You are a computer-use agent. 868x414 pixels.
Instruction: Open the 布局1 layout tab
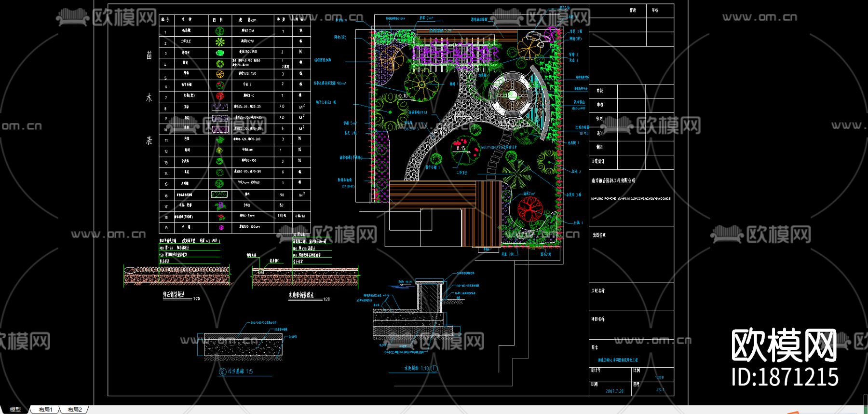pyautogui.click(x=46, y=410)
